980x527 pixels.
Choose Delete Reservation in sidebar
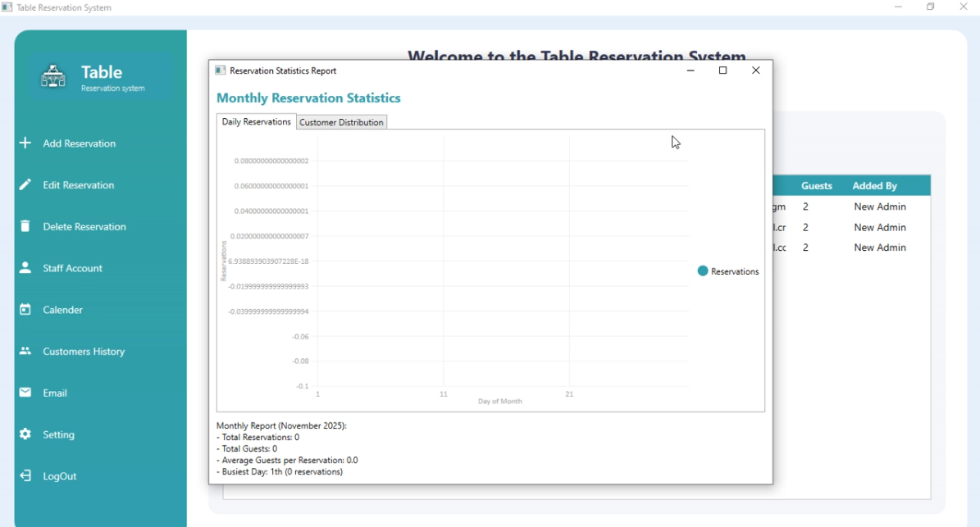84,227
